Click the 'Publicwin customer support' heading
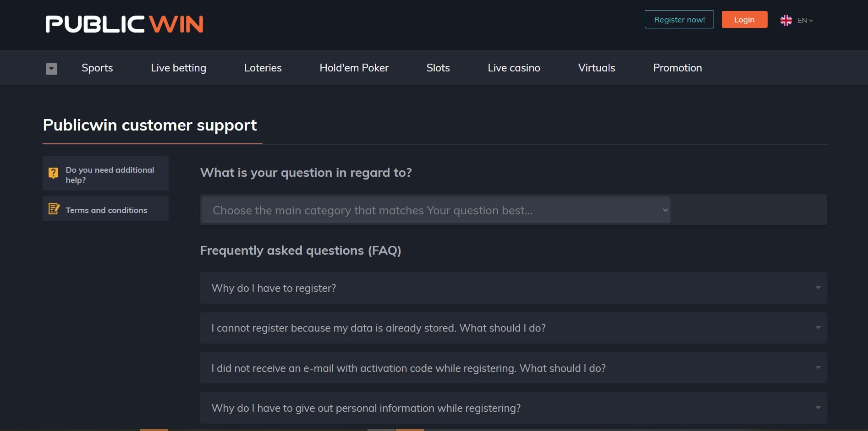This screenshot has height=431, width=868. click(150, 125)
